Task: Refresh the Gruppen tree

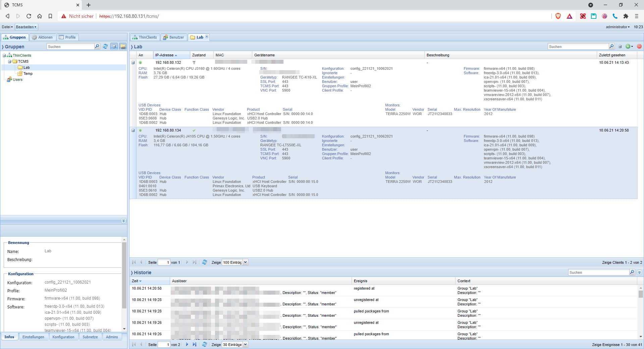Action: pyautogui.click(x=105, y=47)
